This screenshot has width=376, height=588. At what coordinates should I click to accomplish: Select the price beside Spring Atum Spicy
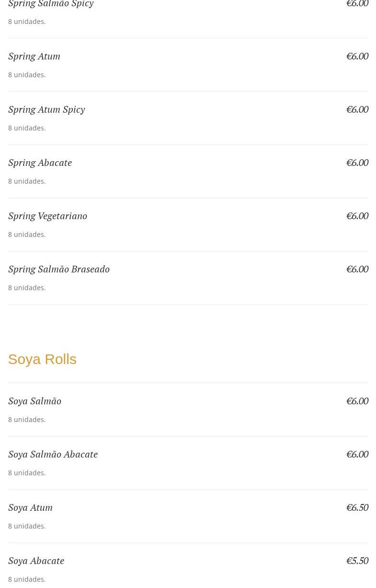(357, 109)
